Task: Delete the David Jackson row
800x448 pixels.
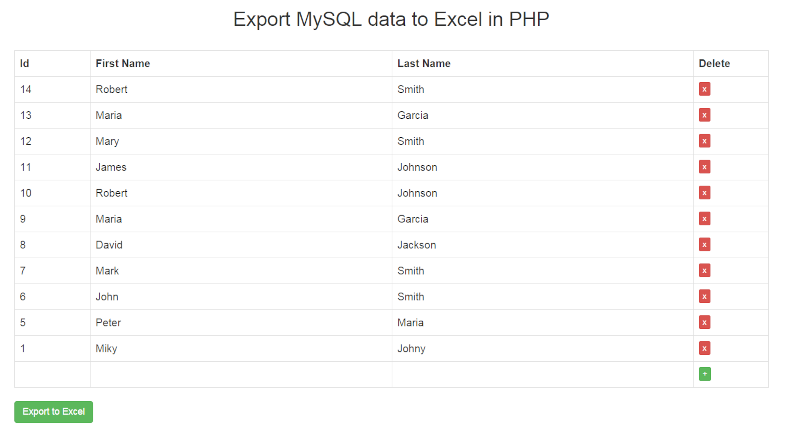Action: tap(705, 245)
